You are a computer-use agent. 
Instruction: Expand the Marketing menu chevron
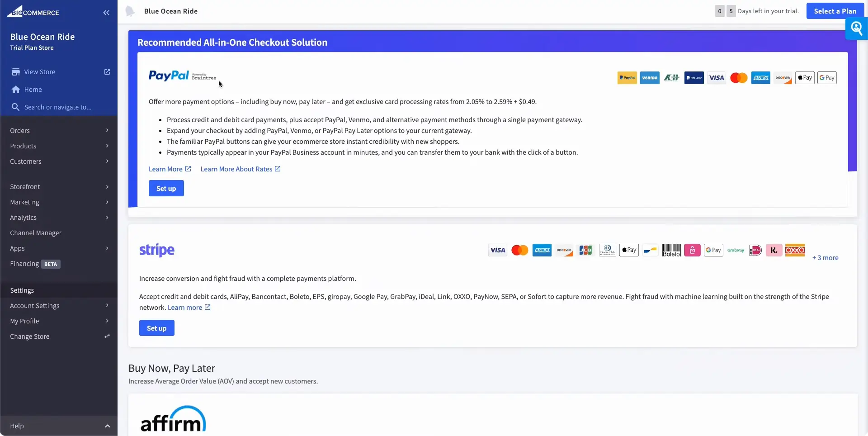pos(107,202)
